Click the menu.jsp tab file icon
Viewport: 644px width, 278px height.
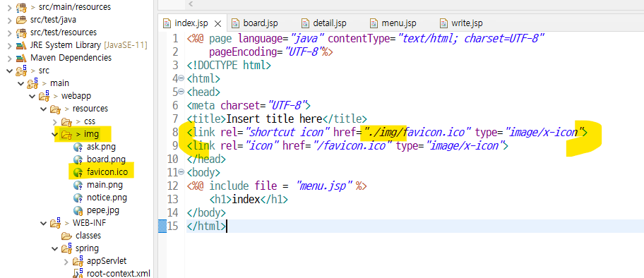374,23
